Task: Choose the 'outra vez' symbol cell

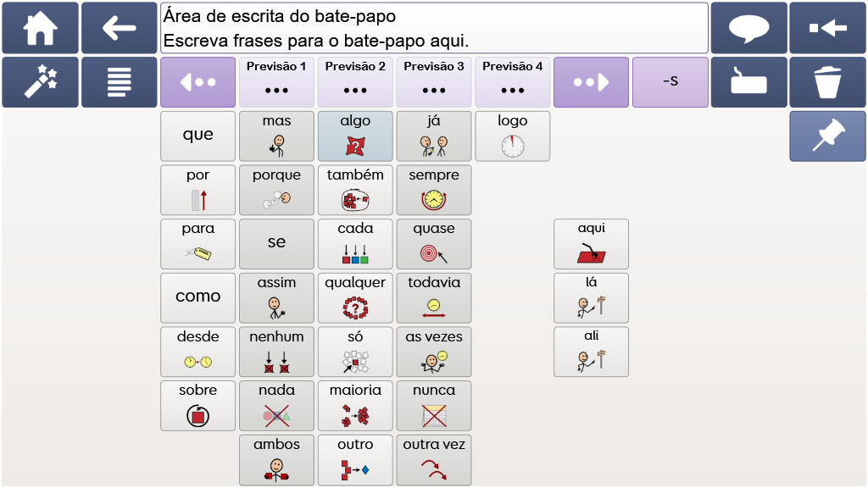Action: (x=434, y=460)
